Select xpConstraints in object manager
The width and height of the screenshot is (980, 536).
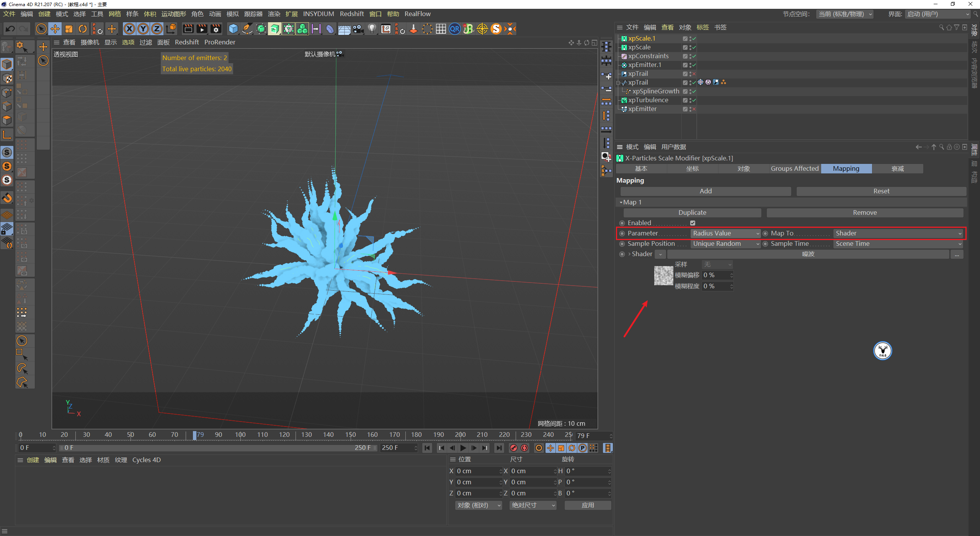pos(648,56)
